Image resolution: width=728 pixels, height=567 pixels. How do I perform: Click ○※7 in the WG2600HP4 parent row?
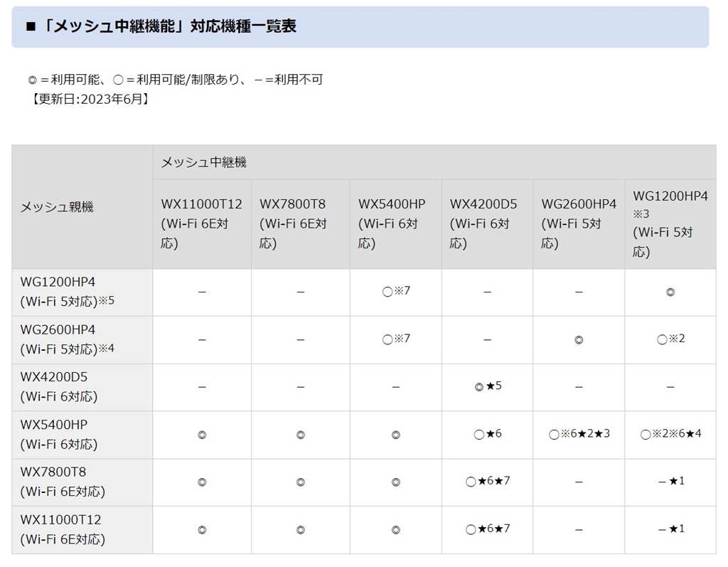[396, 339]
